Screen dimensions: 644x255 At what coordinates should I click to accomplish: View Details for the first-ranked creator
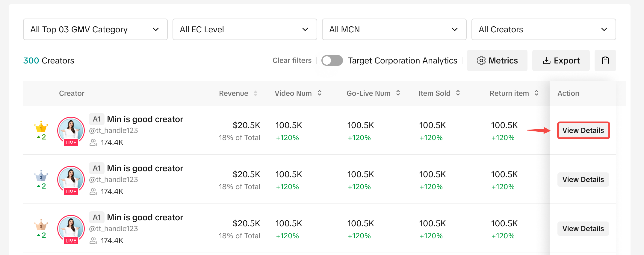583,130
